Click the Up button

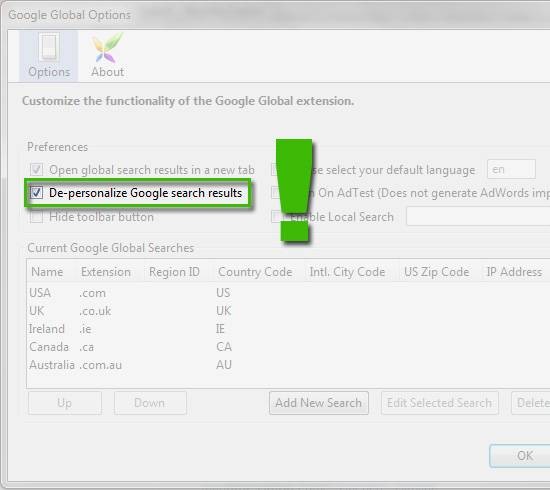[x=65, y=403]
